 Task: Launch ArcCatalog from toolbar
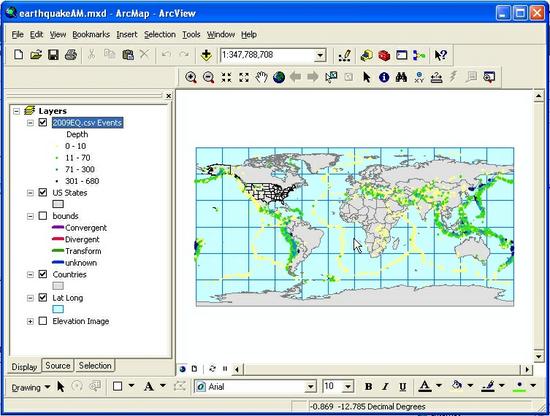[367, 55]
